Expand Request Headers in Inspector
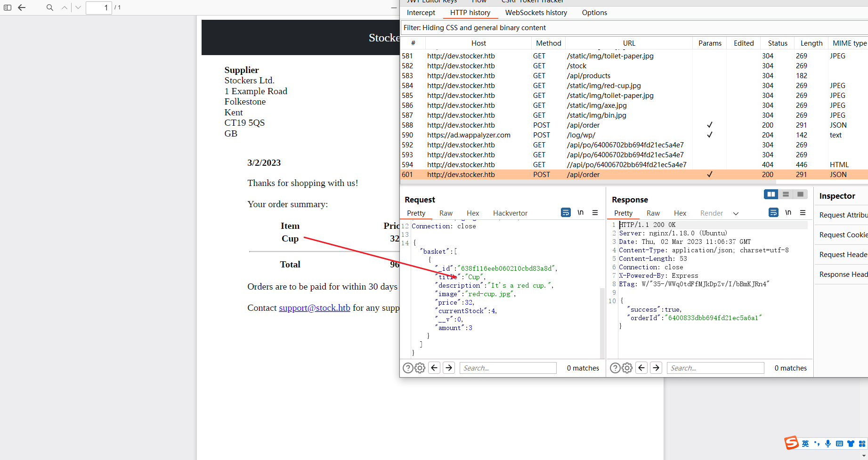This screenshot has width=868, height=460. coord(842,255)
